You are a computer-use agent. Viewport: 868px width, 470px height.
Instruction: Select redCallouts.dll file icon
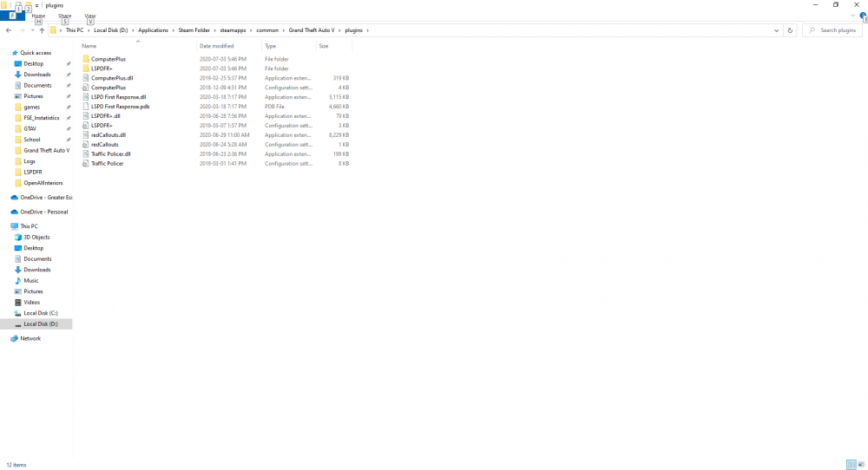coord(86,135)
